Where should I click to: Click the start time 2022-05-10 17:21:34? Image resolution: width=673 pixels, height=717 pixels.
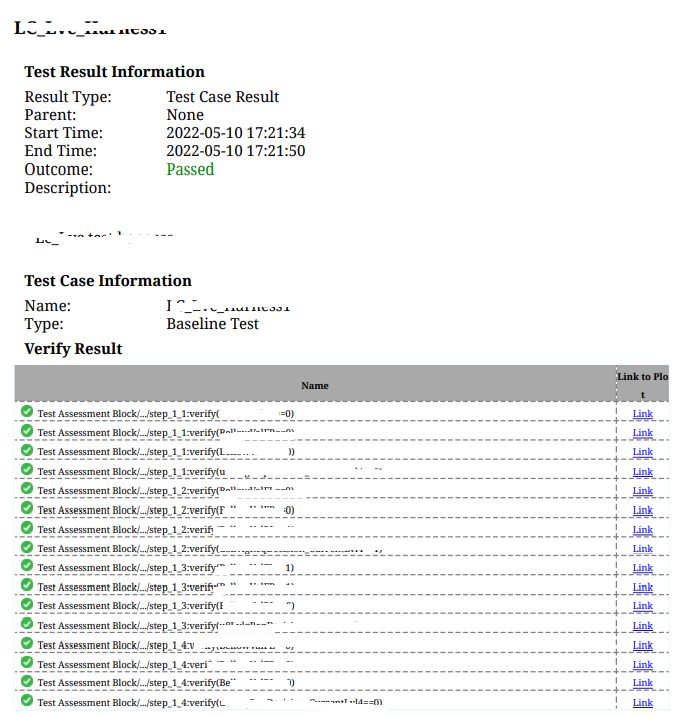coord(236,133)
